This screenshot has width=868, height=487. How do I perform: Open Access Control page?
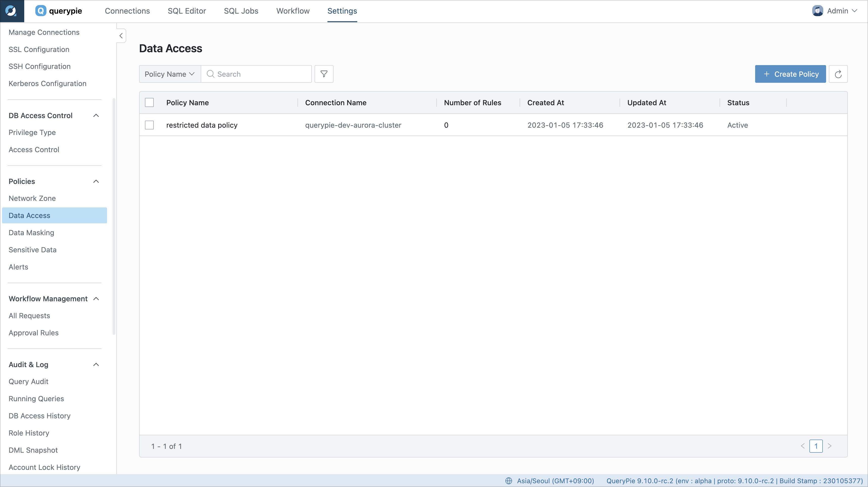click(34, 150)
